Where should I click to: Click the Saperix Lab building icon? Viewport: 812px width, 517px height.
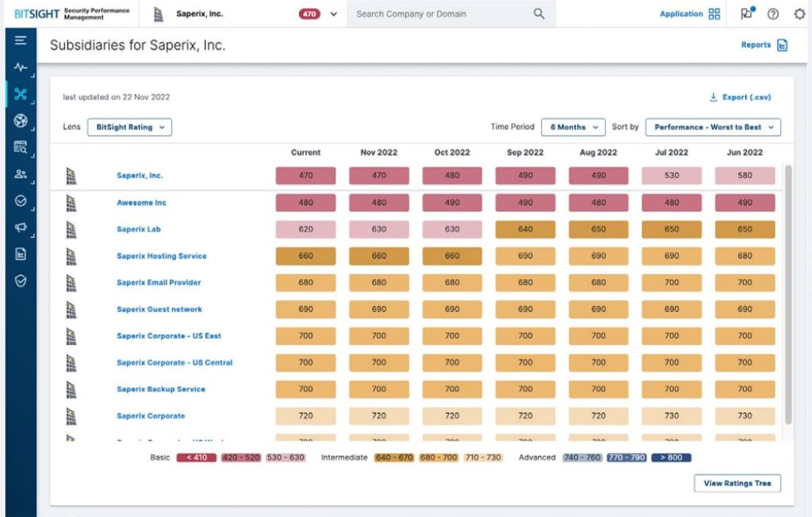pos(71,229)
